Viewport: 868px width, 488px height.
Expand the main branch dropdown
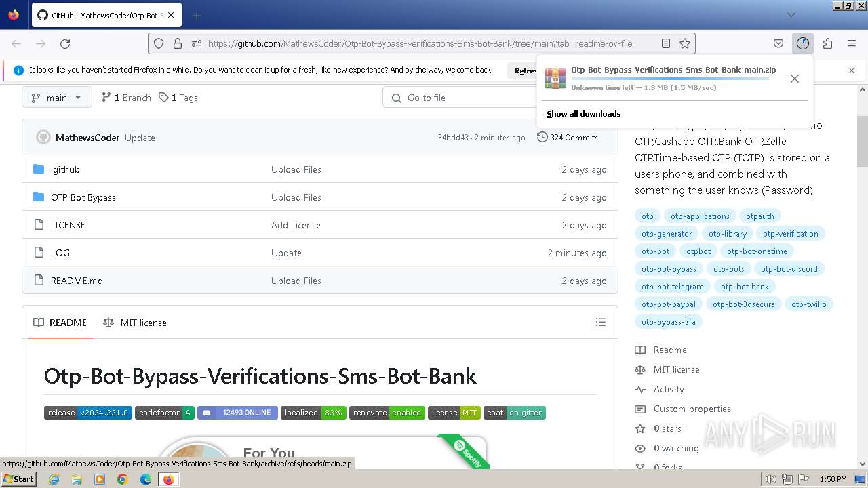point(56,98)
